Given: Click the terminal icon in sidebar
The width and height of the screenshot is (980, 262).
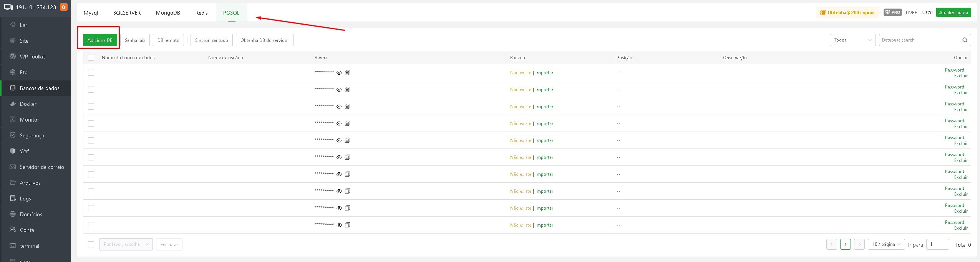Looking at the screenshot, I should tap(13, 246).
